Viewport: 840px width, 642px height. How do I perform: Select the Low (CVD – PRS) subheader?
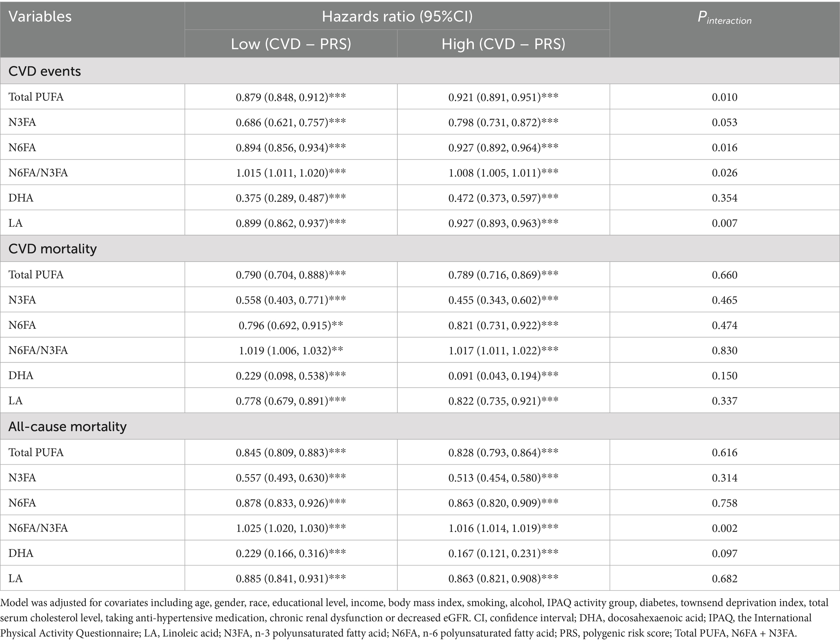pos(291,44)
